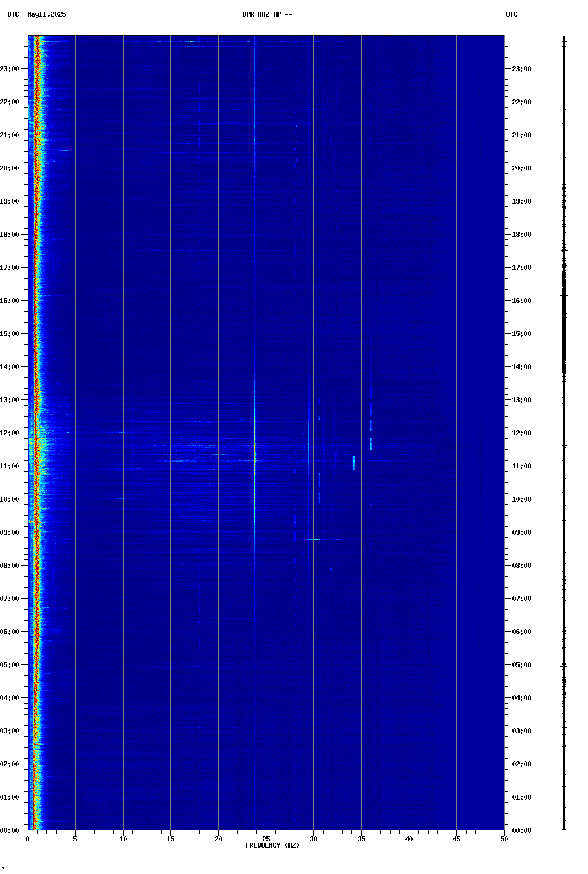Viewport: 588px width, 874px height.
Task: Click the '35' frequency tick label
Action: tap(361, 839)
